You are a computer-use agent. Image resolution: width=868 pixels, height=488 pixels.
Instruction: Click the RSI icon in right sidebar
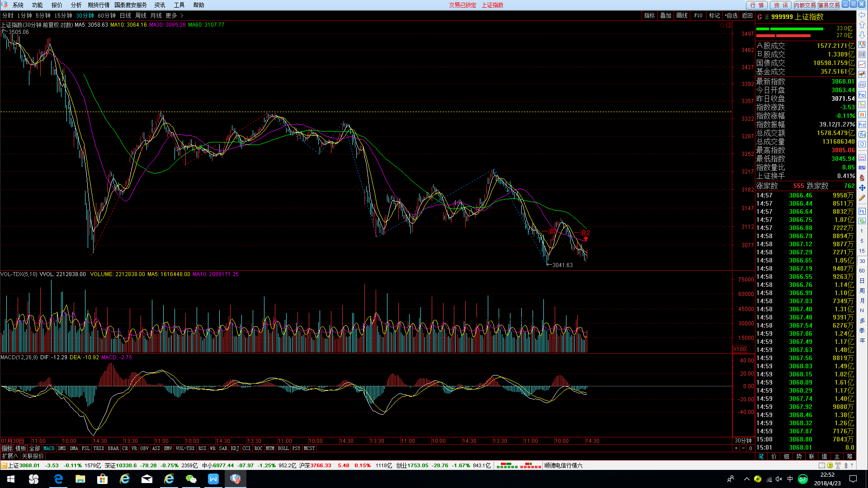862,168
